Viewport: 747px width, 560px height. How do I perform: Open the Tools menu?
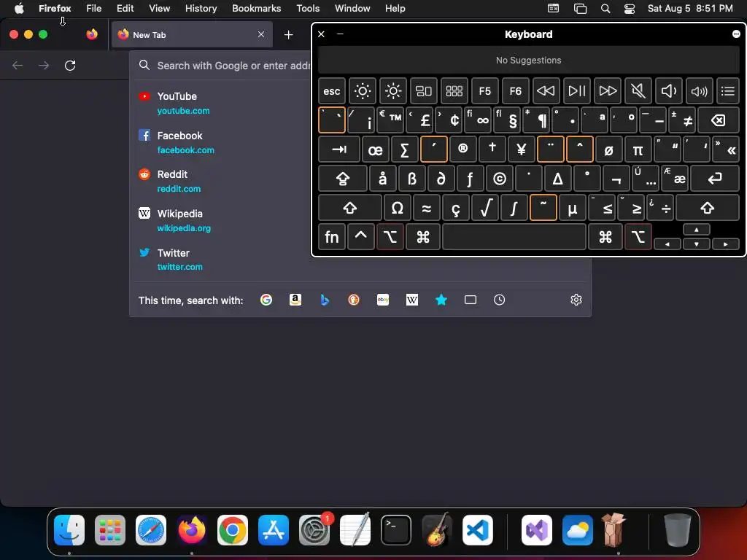pyautogui.click(x=308, y=8)
